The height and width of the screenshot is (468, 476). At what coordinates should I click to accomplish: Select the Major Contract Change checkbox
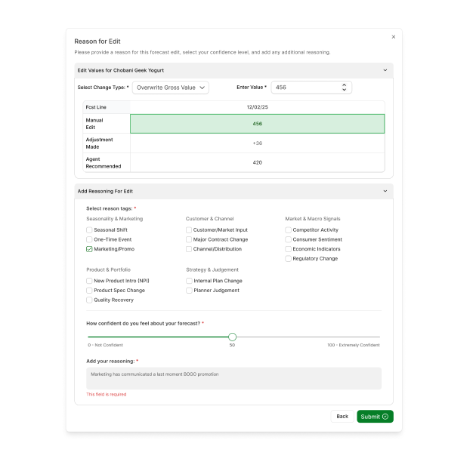[x=189, y=239]
